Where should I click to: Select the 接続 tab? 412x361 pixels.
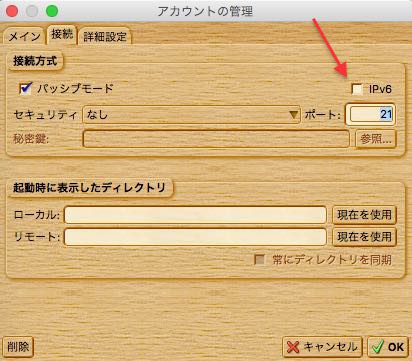(x=62, y=34)
